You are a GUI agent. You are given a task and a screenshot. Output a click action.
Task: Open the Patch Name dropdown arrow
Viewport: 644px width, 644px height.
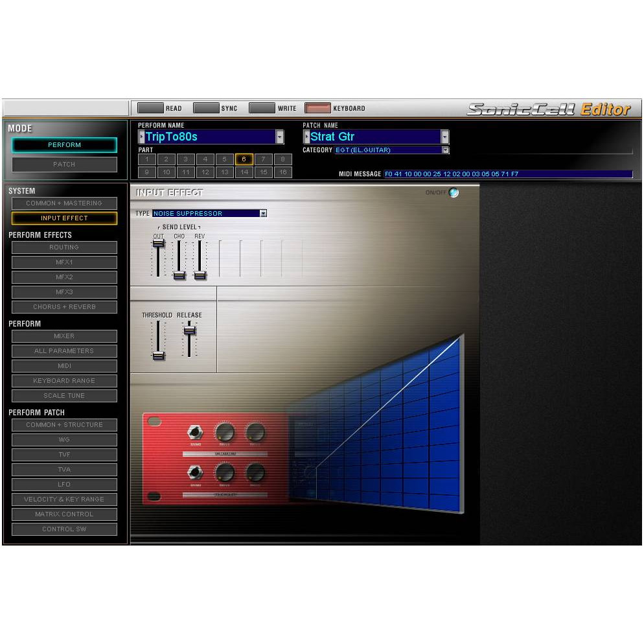(x=445, y=137)
